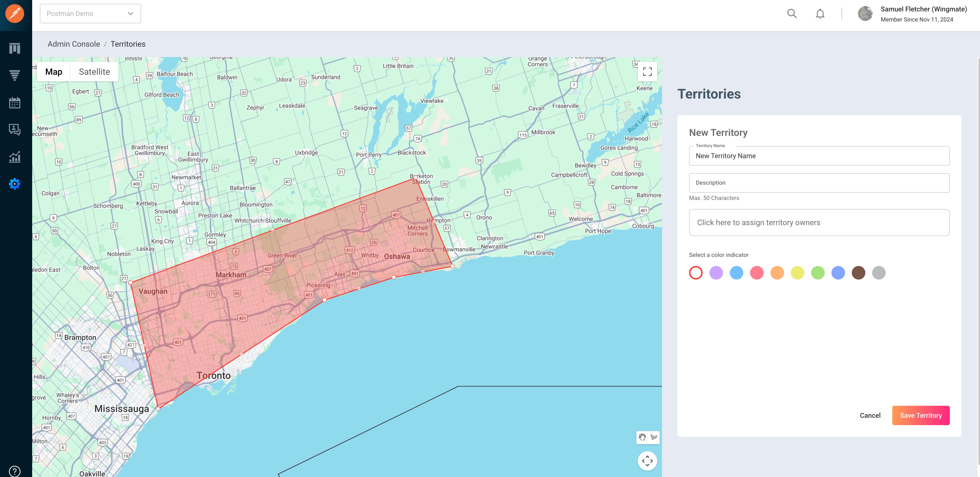The height and width of the screenshot is (477, 980).
Task: Open the calendar icon in the sidebar
Action: pos(15,103)
